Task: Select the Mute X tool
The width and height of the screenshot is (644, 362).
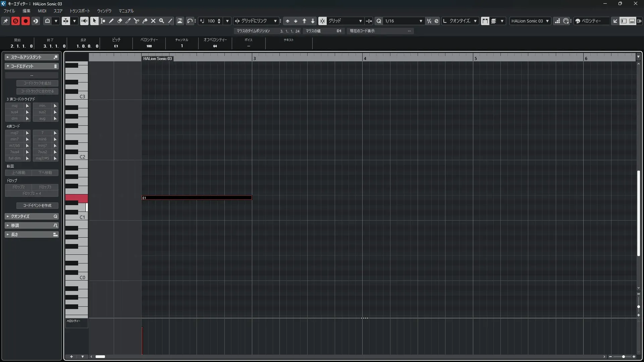Action: tap(153, 21)
